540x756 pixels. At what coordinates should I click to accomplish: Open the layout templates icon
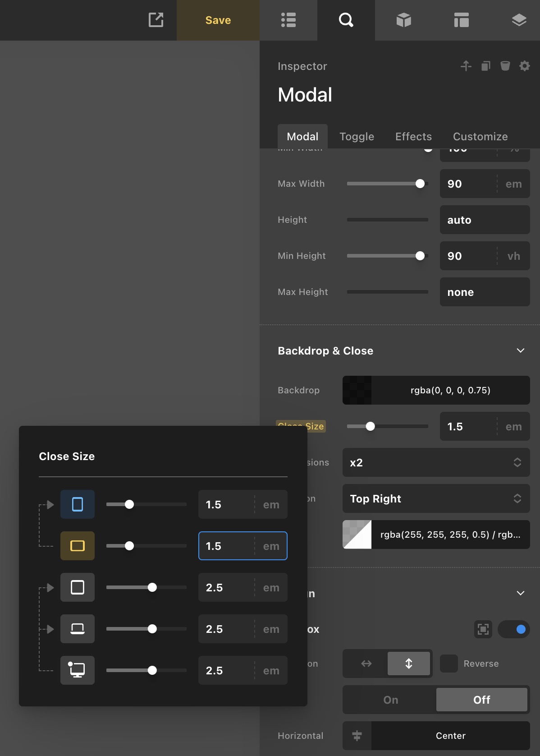tap(461, 20)
